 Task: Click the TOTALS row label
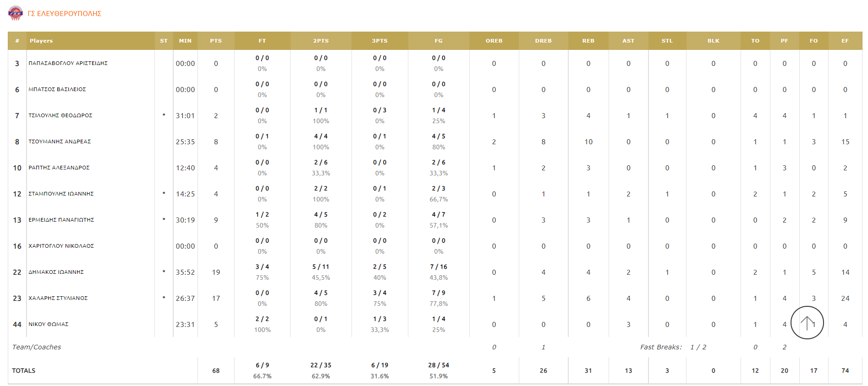click(x=23, y=370)
